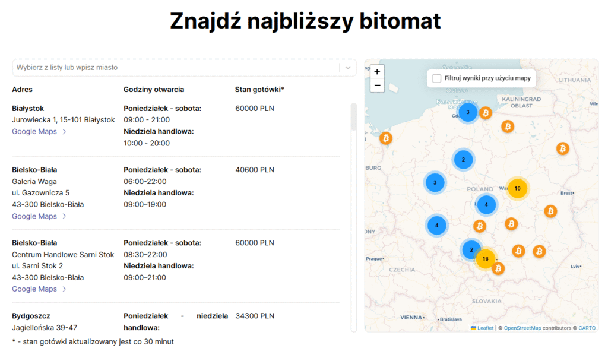This screenshot has width=608, height=364.
Task: Click the blue cluster of 4 near Poland label
Action: pos(486,205)
